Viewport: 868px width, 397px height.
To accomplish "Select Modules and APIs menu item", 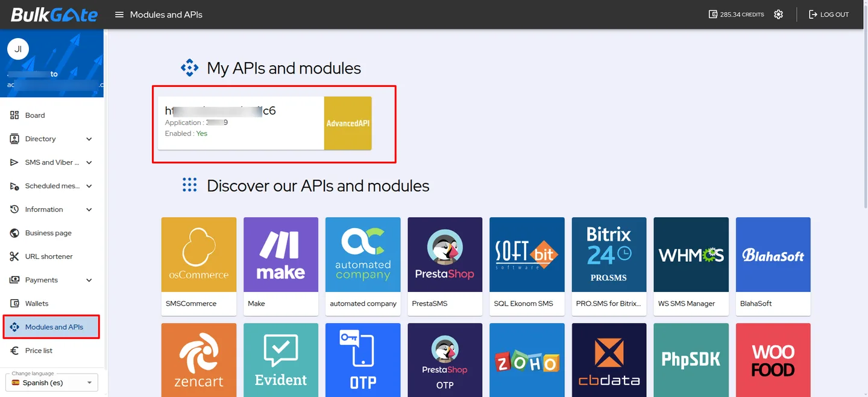I will point(52,327).
